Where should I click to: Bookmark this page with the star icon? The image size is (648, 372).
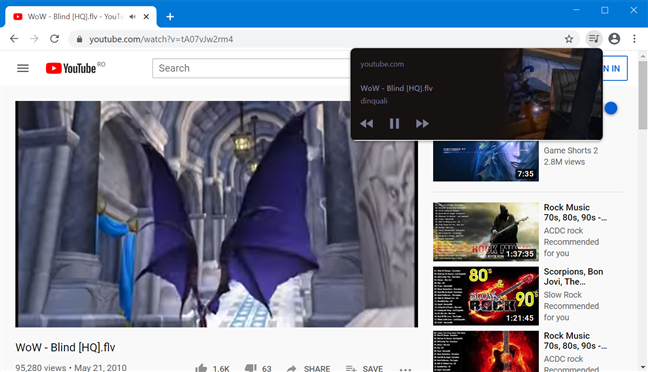569,39
